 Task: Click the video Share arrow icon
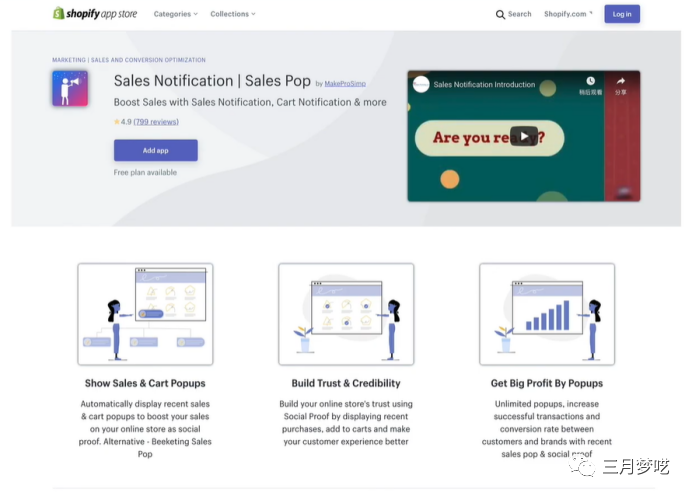coord(621,81)
